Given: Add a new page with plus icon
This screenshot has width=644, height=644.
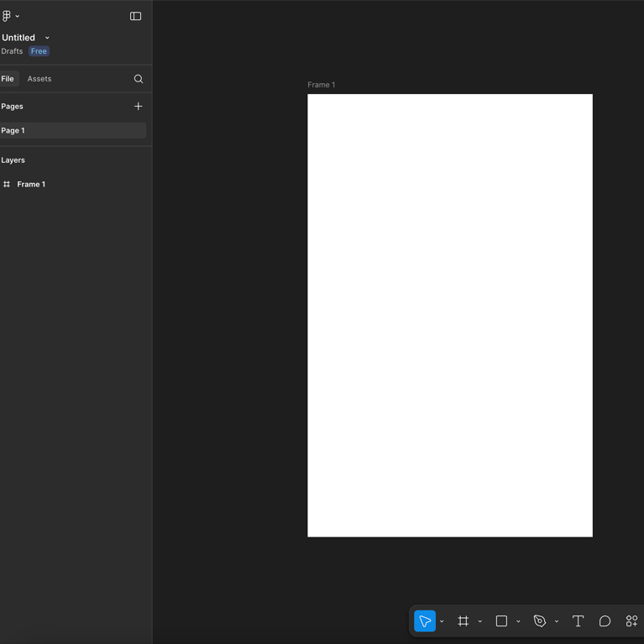Looking at the screenshot, I should [139, 107].
